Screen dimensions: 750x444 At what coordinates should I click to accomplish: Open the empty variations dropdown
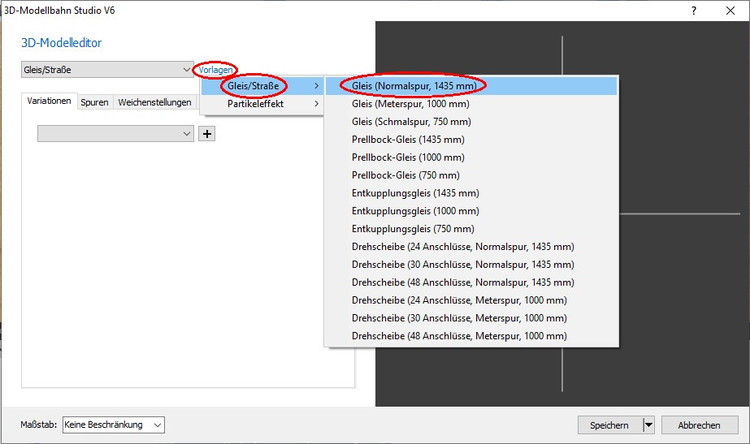pyautogui.click(x=115, y=134)
